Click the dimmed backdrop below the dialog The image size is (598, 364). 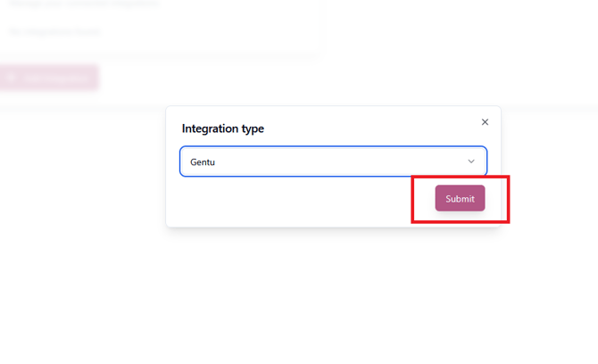pos(333,295)
